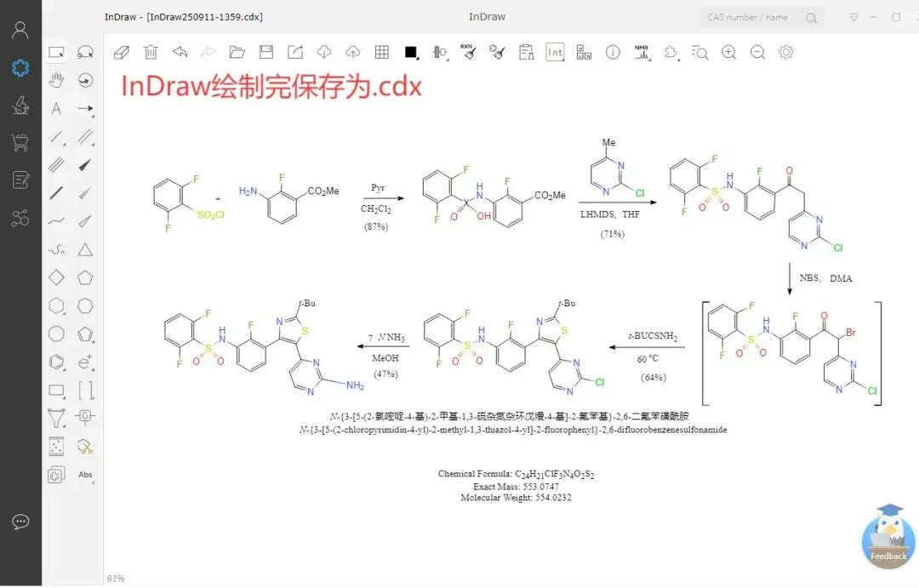919x588 pixels.
Task: Select the Lasso selection tool
Action: pyautogui.click(x=85, y=52)
